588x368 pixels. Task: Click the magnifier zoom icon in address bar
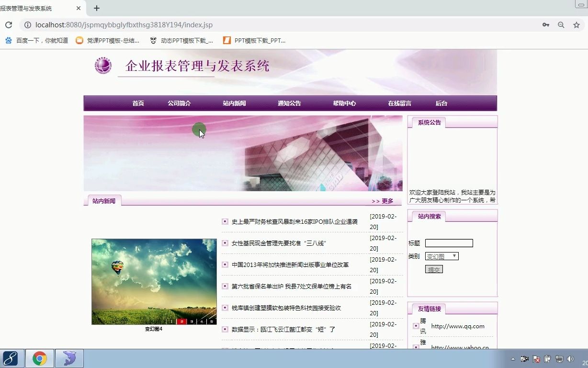[561, 24]
